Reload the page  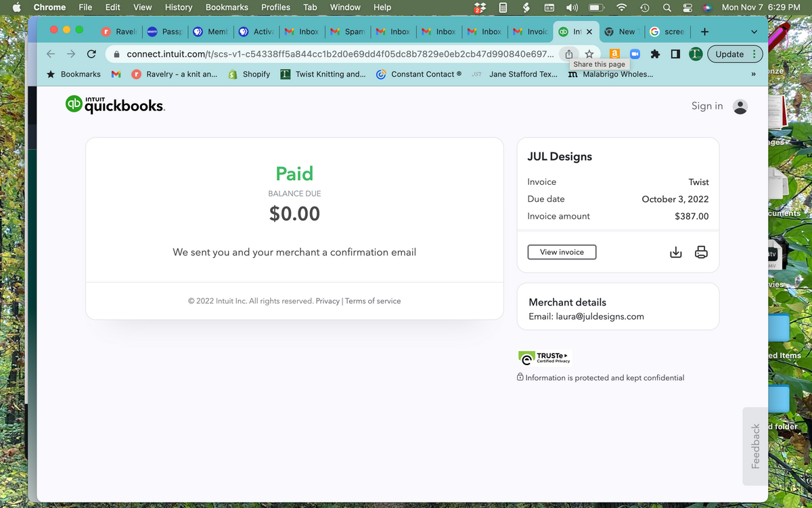[91, 54]
